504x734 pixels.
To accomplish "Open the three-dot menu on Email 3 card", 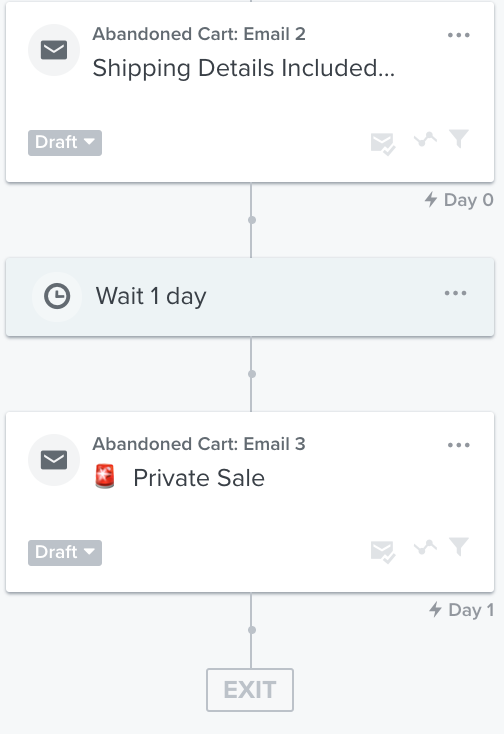I will point(459,445).
